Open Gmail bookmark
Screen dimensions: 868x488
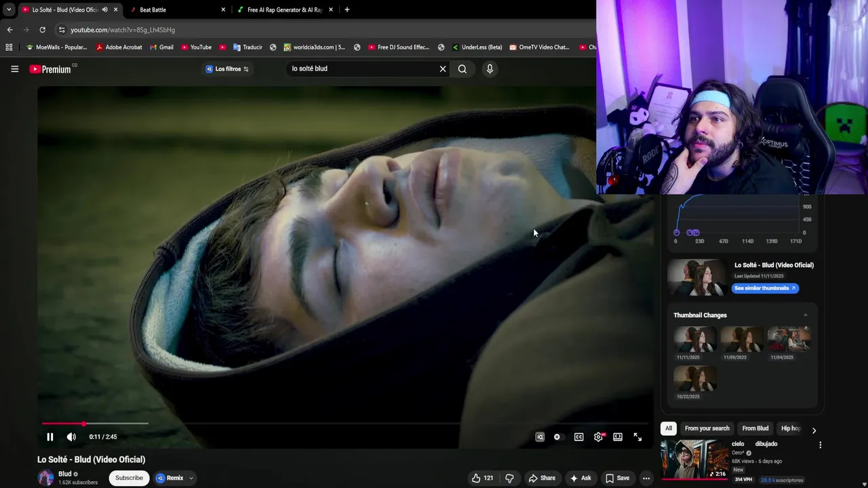[x=161, y=47]
